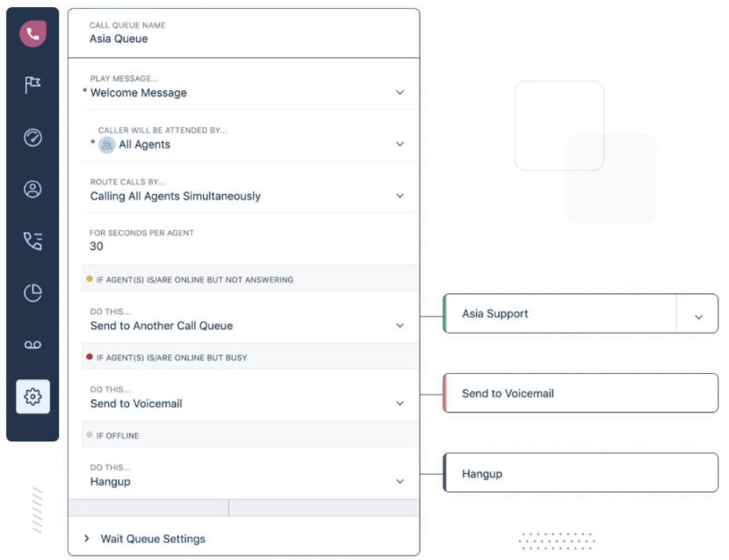Open the flag icon in the sidebar
729x560 pixels.
[x=32, y=84]
